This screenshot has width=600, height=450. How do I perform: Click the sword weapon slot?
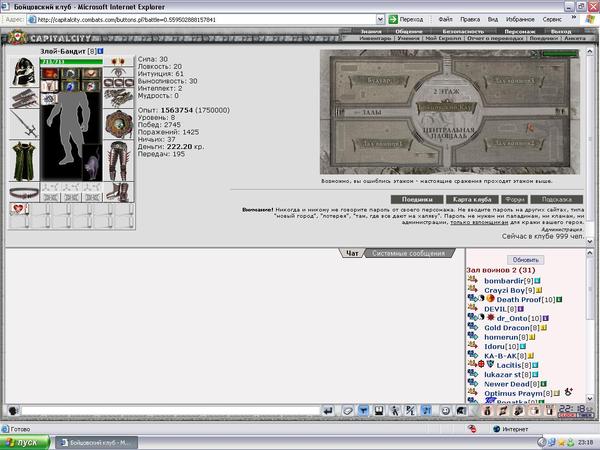[24, 124]
